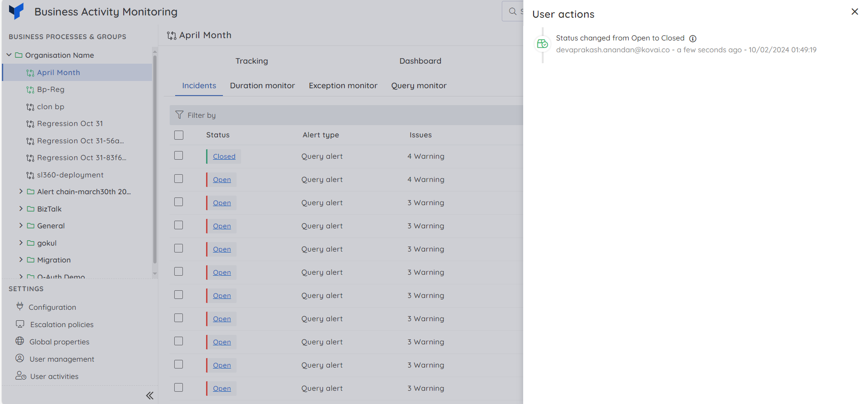Click the Global properties globe icon
Image resolution: width=868 pixels, height=404 pixels.
click(x=20, y=341)
